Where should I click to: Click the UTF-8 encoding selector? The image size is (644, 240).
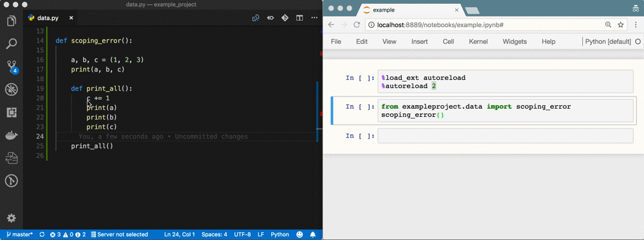tap(242, 235)
